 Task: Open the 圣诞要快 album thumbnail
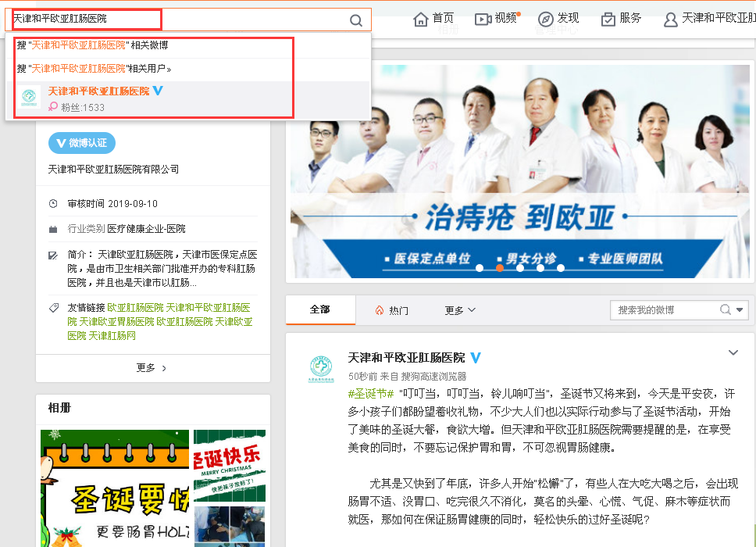pyautogui.click(x=115, y=488)
